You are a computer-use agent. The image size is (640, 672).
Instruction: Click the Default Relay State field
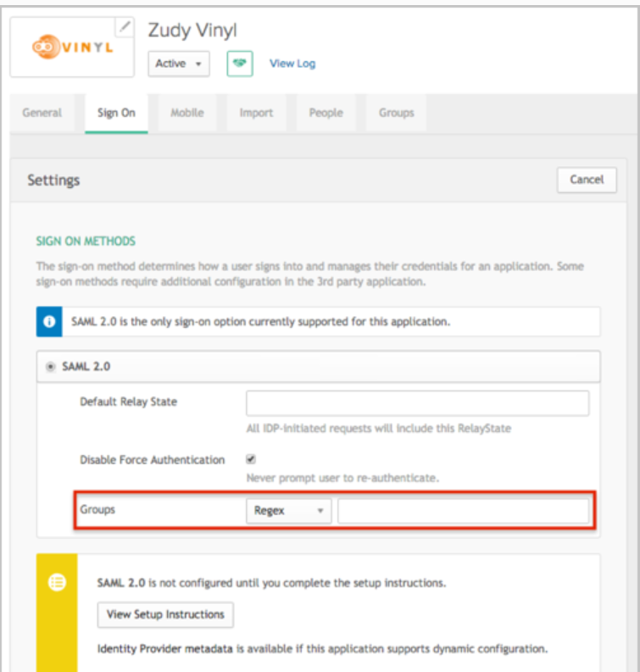click(417, 403)
